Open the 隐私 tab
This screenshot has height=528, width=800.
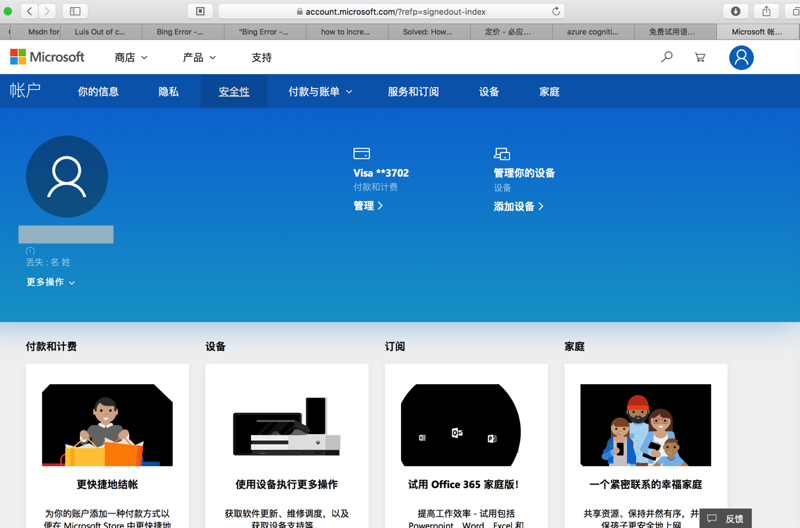pyautogui.click(x=168, y=92)
